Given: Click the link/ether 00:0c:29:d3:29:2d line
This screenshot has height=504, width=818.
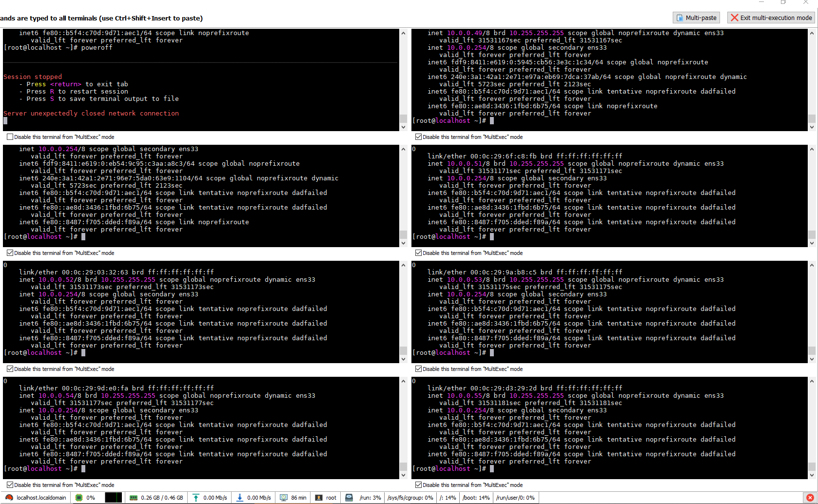Looking at the screenshot, I should 525,388.
